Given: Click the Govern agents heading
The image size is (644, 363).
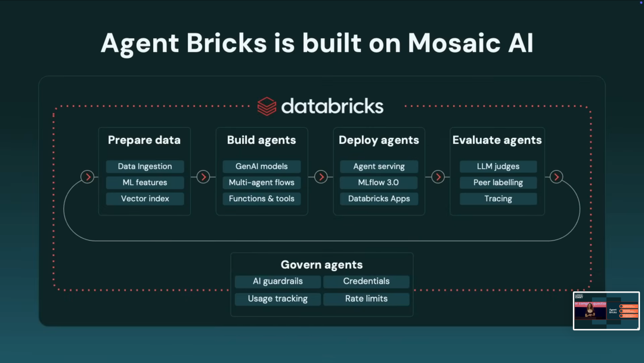Looking at the screenshot, I should tap(321, 264).
